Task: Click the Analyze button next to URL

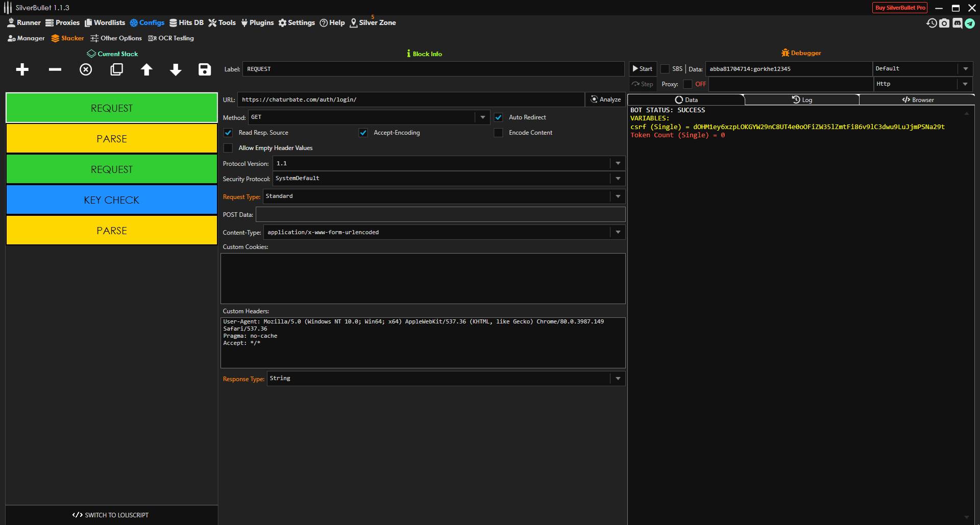Action: [x=605, y=99]
